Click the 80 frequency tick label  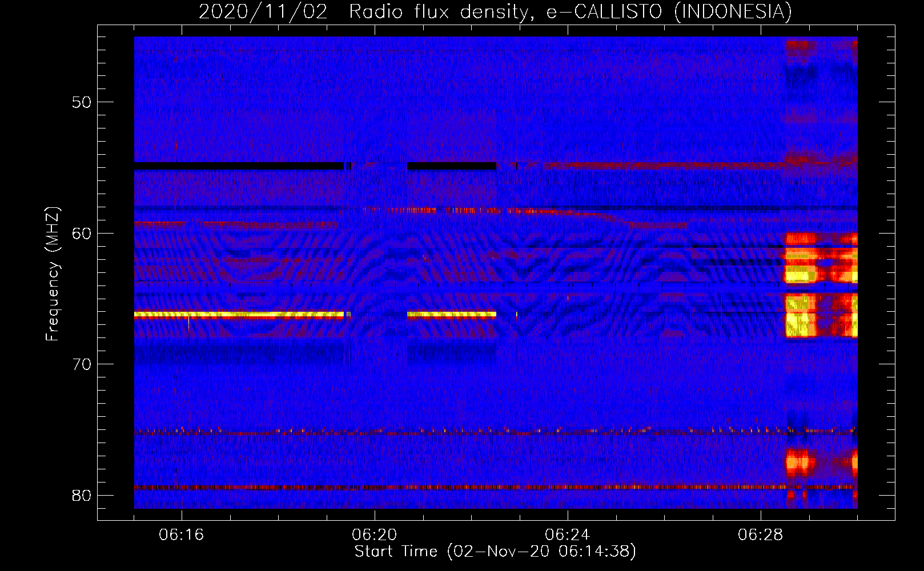[82, 495]
